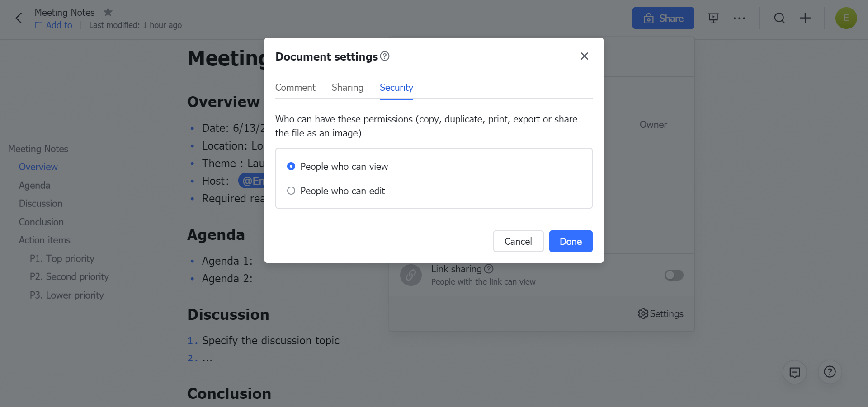Click the help question mark button
The height and width of the screenshot is (407, 868).
[x=830, y=372]
